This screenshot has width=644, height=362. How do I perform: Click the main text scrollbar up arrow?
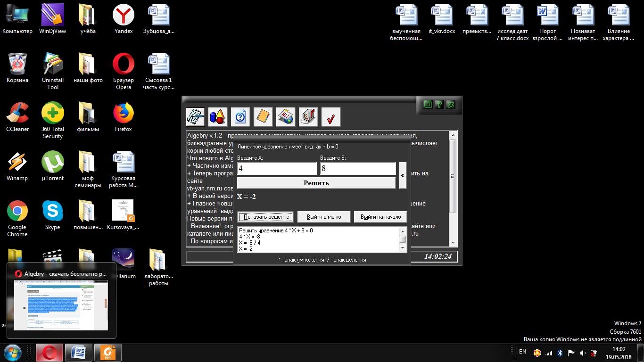(453, 136)
